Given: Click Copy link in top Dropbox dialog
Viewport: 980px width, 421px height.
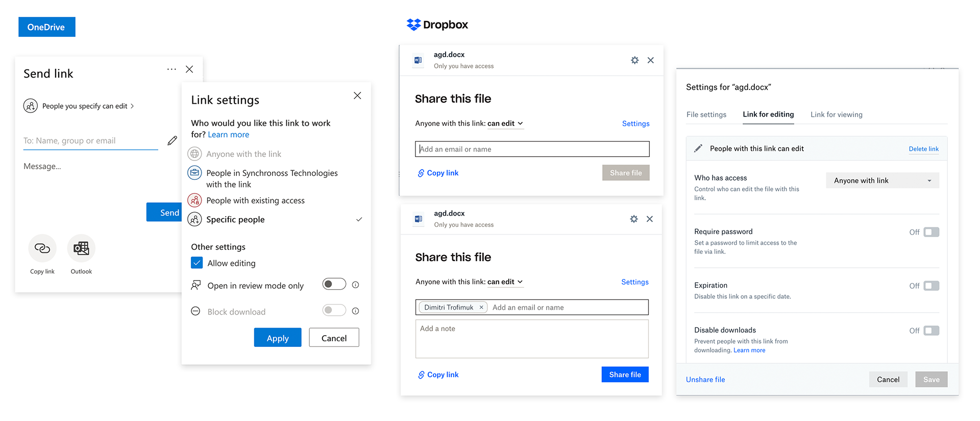Looking at the screenshot, I should (438, 173).
